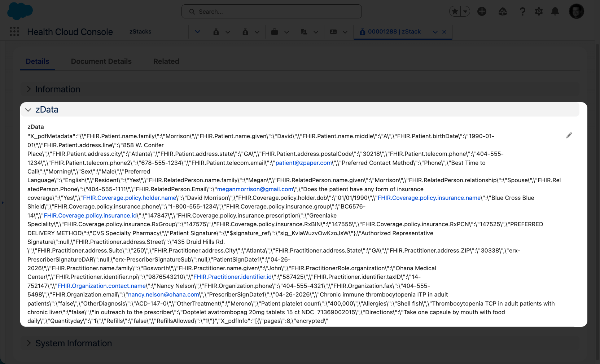
Task: Click inside the global Search field
Action: click(x=272, y=12)
